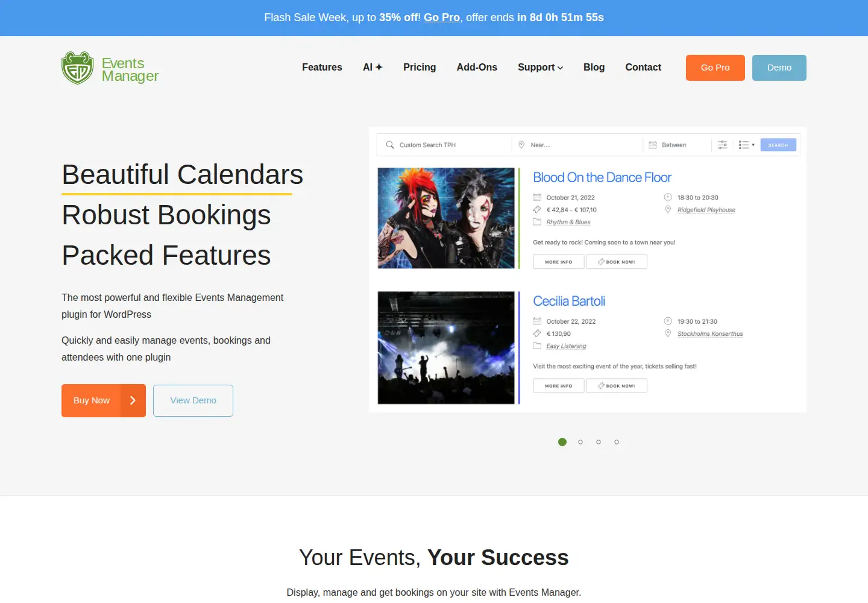Click the Blood On the Dance Floor thumbnail
Image resolution: width=868 pixels, height=603 pixels.
[x=446, y=218]
